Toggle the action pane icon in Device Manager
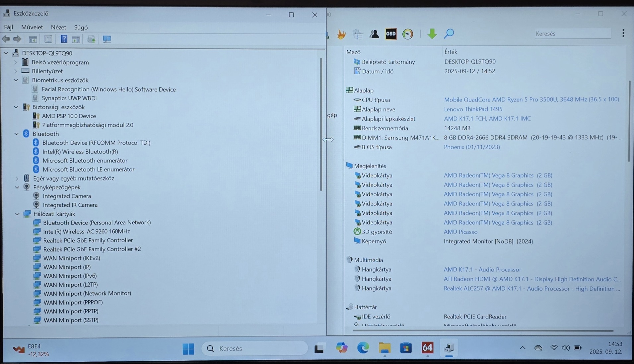The width and height of the screenshot is (634, 364). [x=76, y=39]
